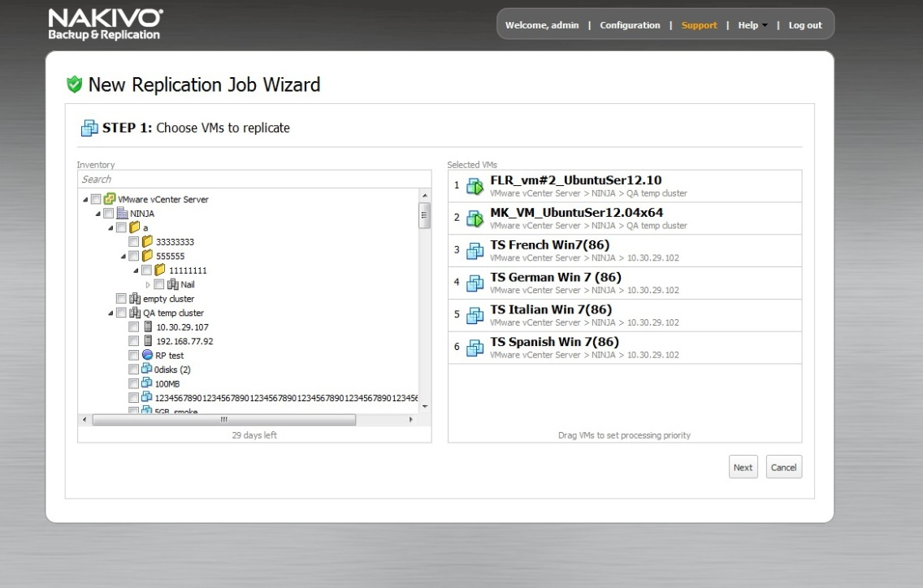This screenshot has height=588, width=923.
Task: Click the NAKIVO Backup & Replication logo
Action: pos(106,24)
